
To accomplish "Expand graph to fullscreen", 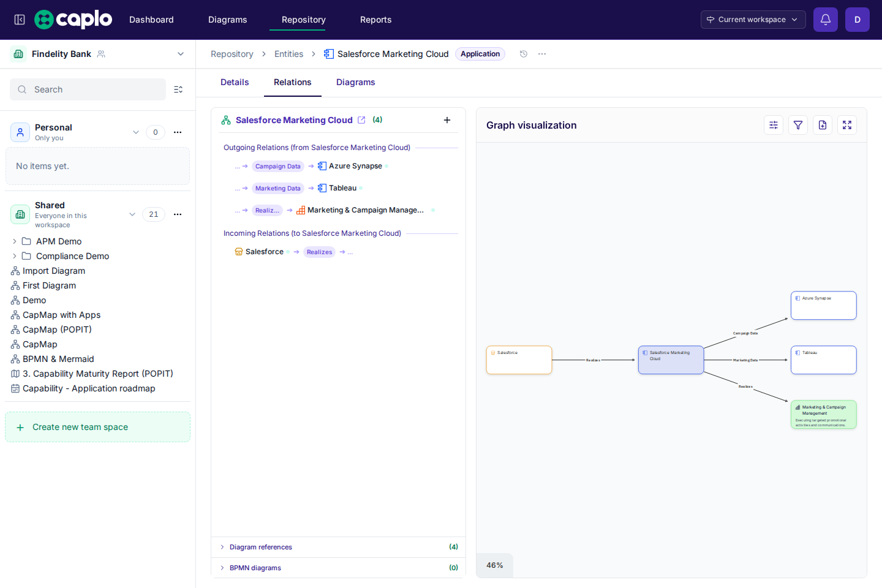I will point(847,125).
